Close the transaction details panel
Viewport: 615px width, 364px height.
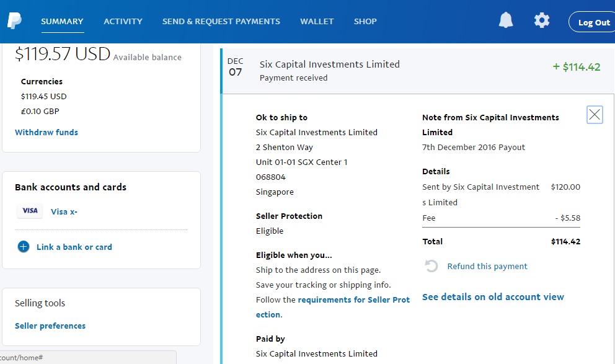pyautogui.click(x=595, y=115)
